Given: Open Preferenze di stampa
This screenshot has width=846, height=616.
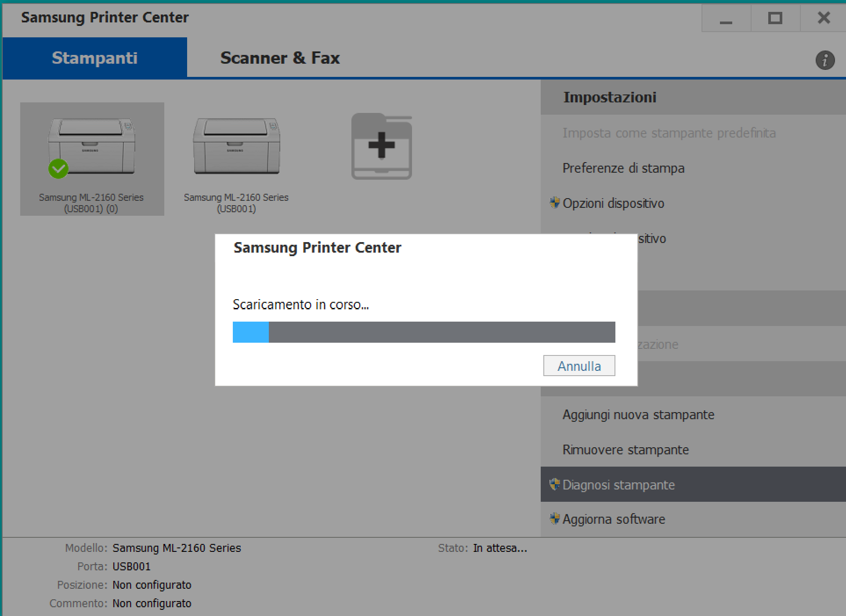Looking at the screenshot, I should [x=623, y=168].
